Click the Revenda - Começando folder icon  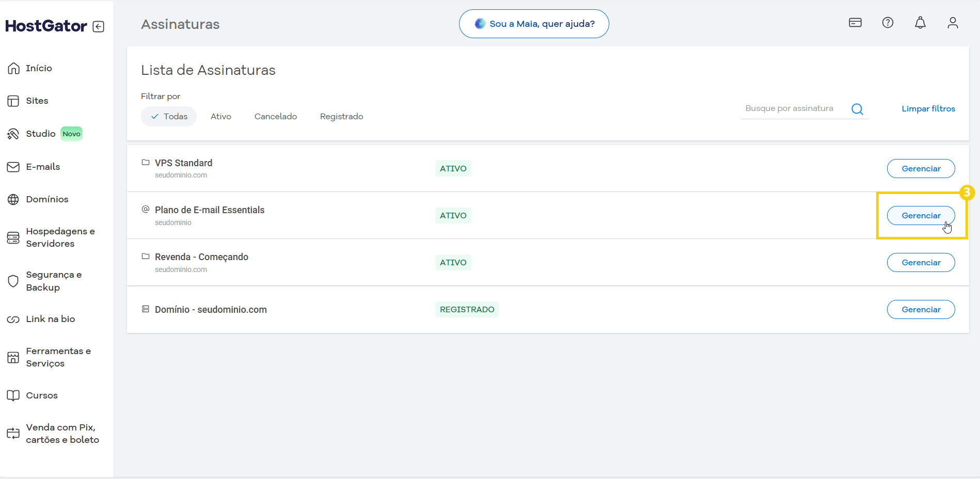click(x=146, y=256)
